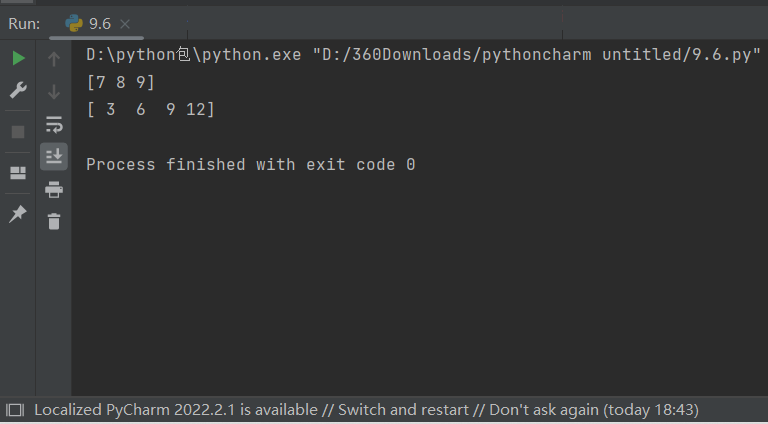
Task: Click the up stack trace arrow
Action: point(54,59)
